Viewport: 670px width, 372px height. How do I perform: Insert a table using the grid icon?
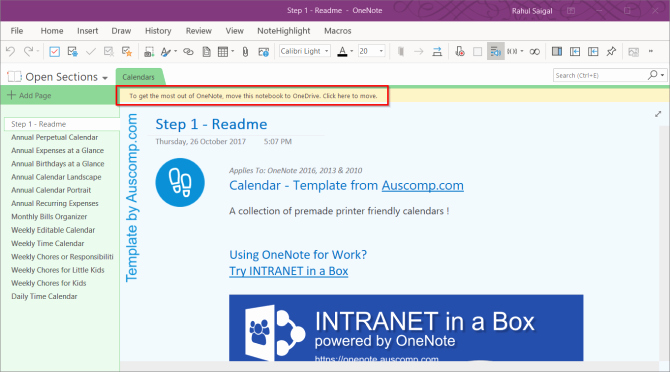click(223, 52)
